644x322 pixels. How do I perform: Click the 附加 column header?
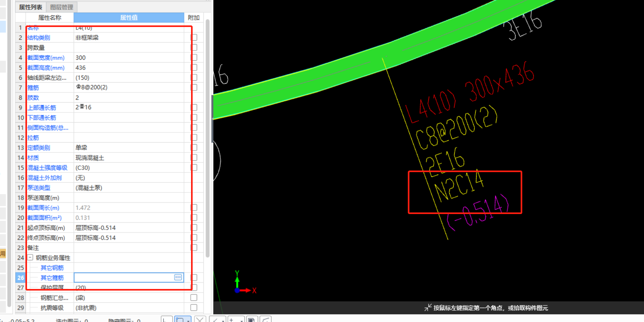(194, 17)
